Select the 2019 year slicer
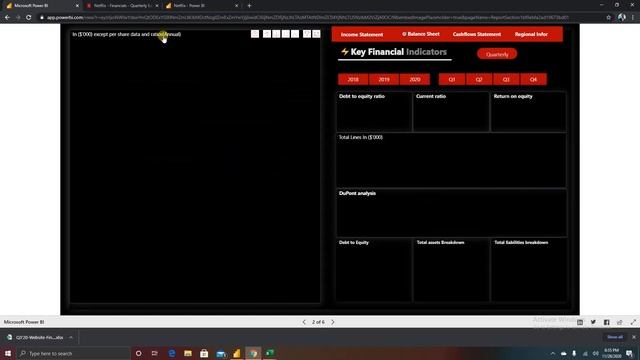Screen dimensions: 640x360 384,80
